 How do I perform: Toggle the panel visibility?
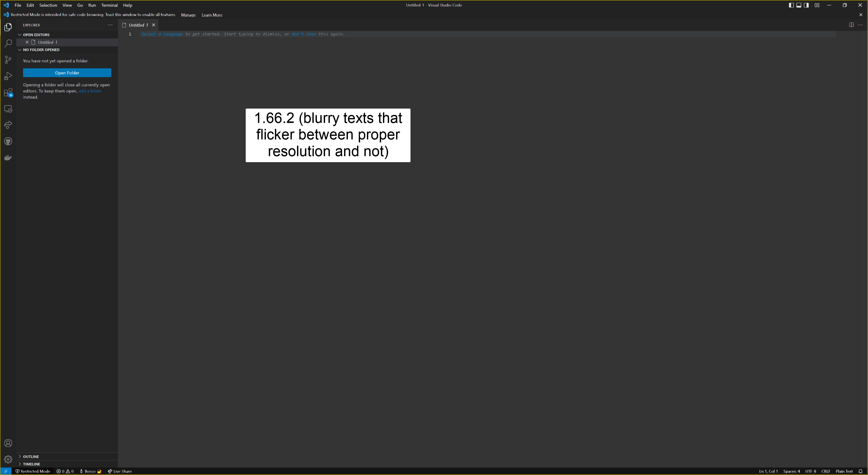point(799,5)
